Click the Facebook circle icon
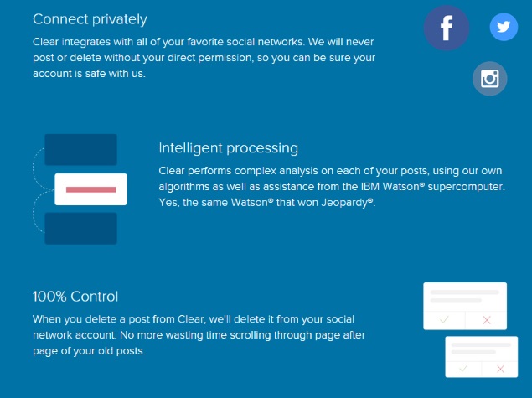The width and height of the screenshot is (532, 398). click(447, 28)
